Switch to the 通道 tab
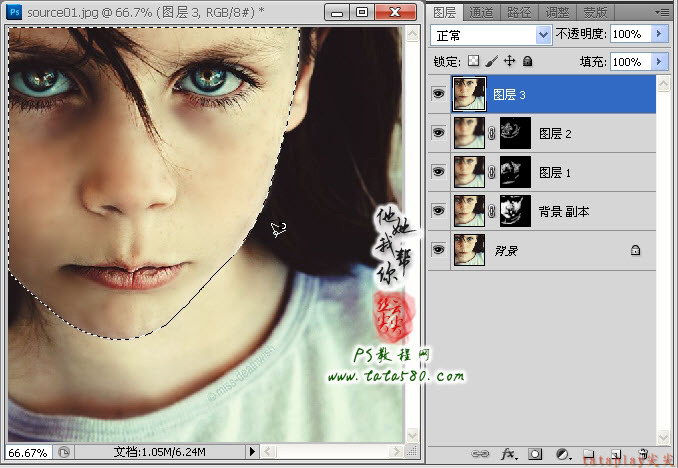Screen dimensions: 678x468 (x=481, y=13)
